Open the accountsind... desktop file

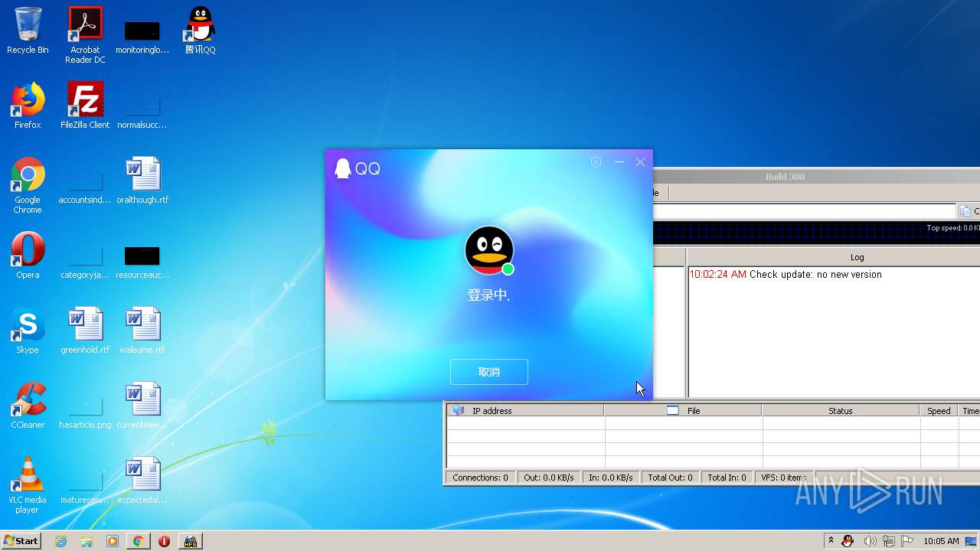coord(85,187)
